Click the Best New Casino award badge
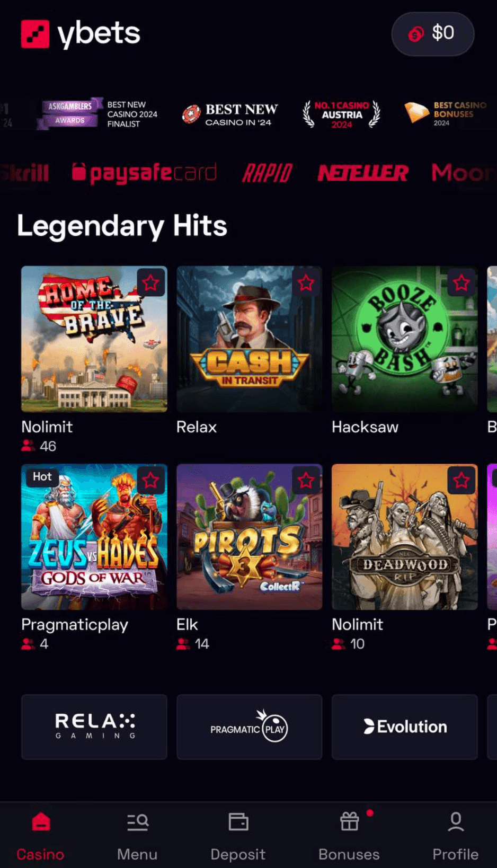Screen dimensions: 497x868 pos(229,114)
